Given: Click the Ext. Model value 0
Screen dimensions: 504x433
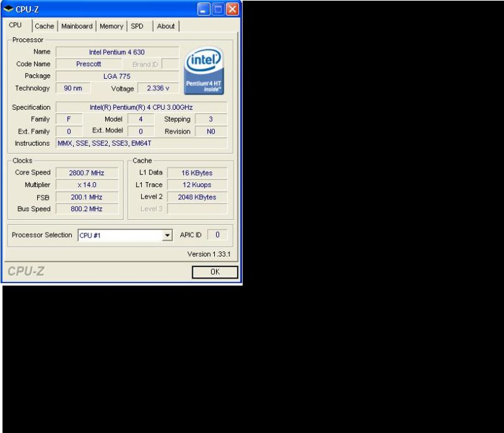Looking at the screenshot, I should click(140, 132).
